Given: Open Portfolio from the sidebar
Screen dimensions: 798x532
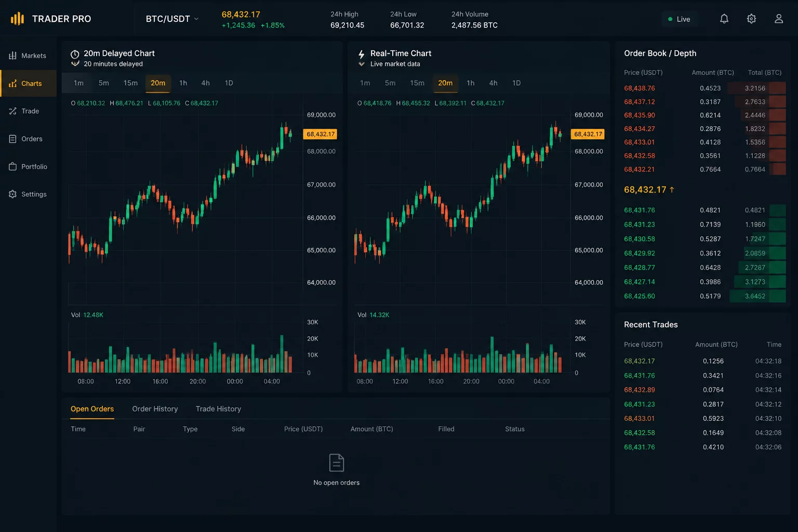Looking at the screenshot, I should pos(29,167).
